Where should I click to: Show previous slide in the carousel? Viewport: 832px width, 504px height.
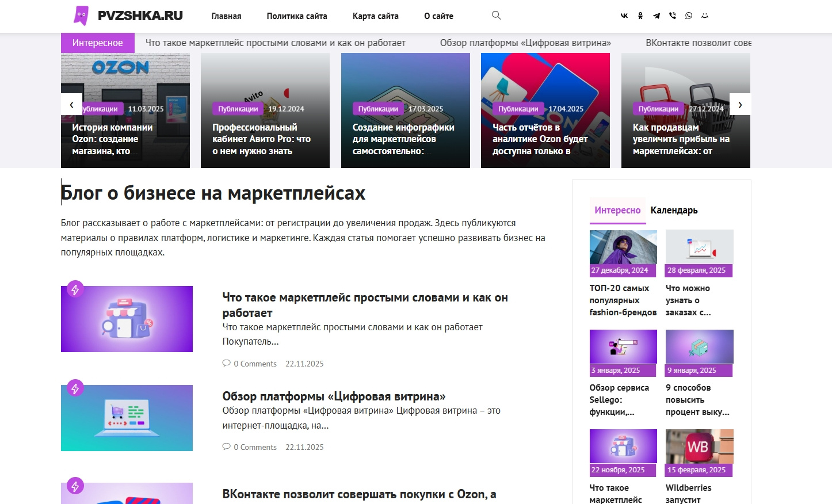tap(71, 104)
